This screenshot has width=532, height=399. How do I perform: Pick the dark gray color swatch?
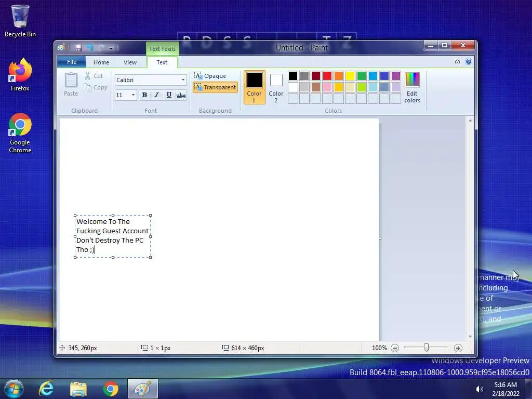304,76
